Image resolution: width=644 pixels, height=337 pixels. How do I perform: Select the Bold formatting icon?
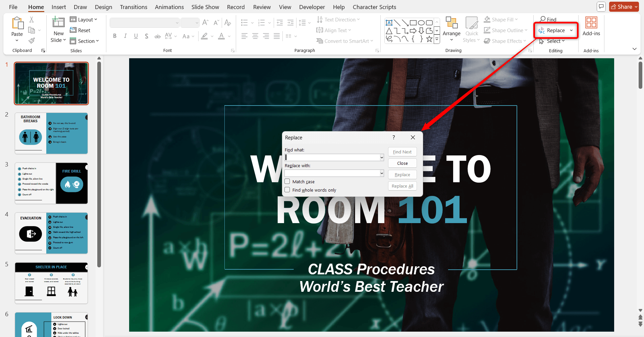[x=114, y=36]
